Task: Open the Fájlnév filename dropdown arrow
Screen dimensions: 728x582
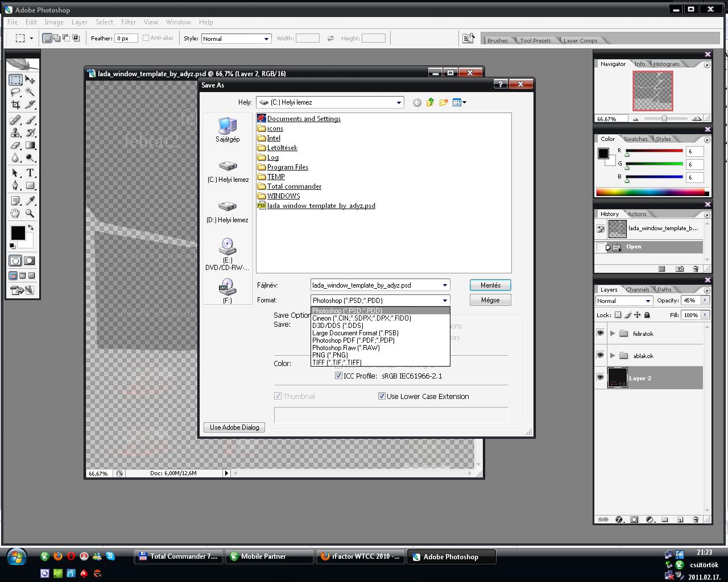Action: tap(445, 285)
